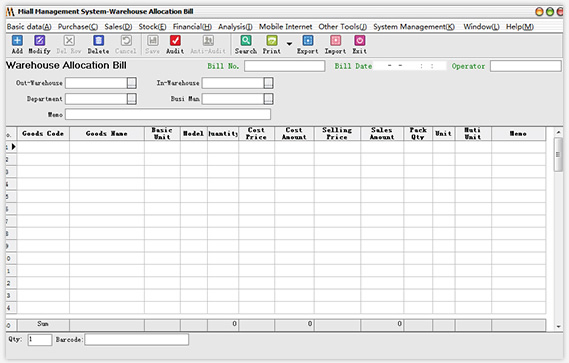Click the Add toolbar icon

tap(17, 40)
